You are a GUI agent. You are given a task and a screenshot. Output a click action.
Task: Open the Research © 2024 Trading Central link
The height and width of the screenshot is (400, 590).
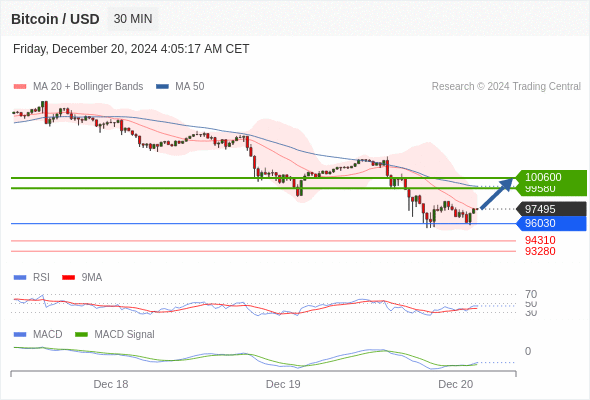tap(506, 87)
